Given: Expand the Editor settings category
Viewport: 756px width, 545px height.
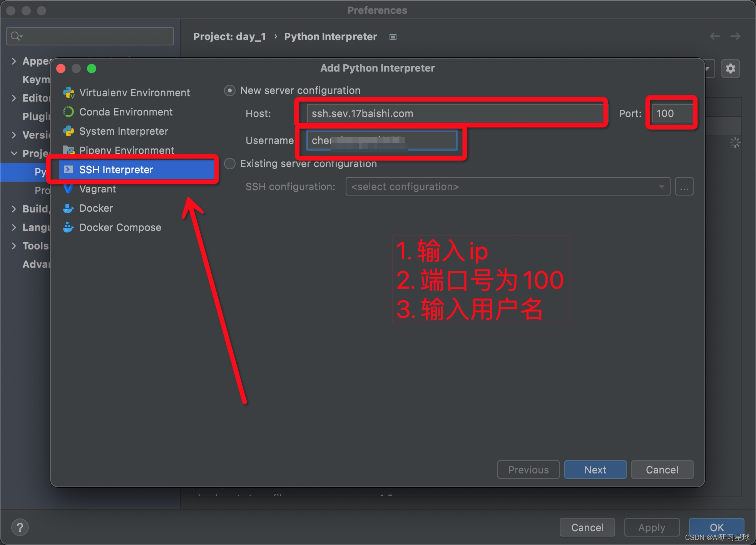Looking at the screenshot, I should click(14, 98).
